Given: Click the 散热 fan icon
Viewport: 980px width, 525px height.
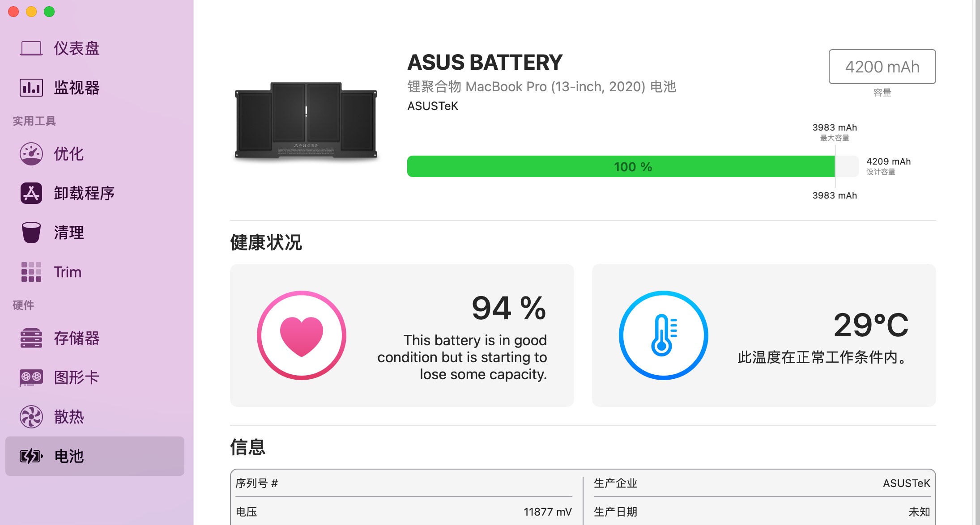Looking at the screenshot, I should pyautogui.click(x=31, y=417).
